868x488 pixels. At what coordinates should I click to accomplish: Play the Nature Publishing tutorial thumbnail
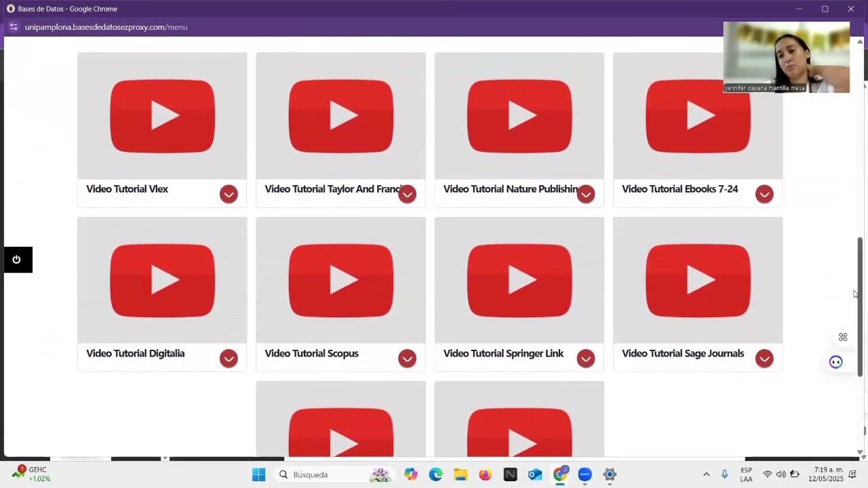(x=519, y=116)
